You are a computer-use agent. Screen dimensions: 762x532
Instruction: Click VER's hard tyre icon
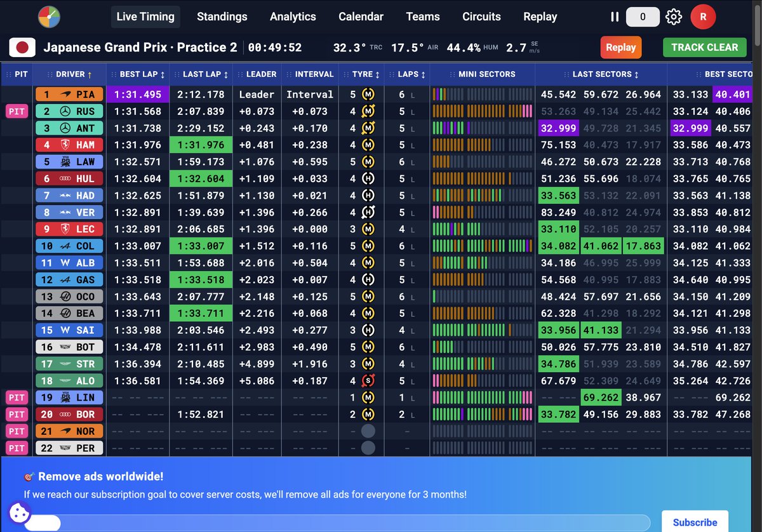click(x=368, y=213)
